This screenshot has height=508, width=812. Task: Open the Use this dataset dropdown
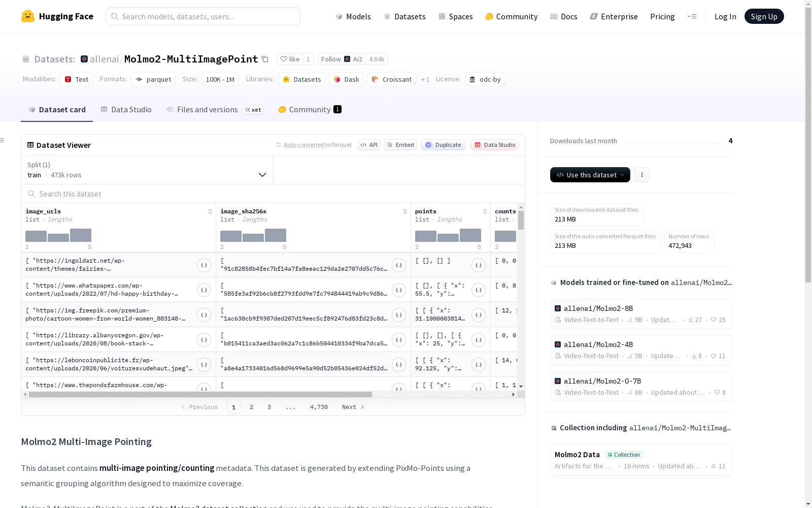[x=590, y=175]
